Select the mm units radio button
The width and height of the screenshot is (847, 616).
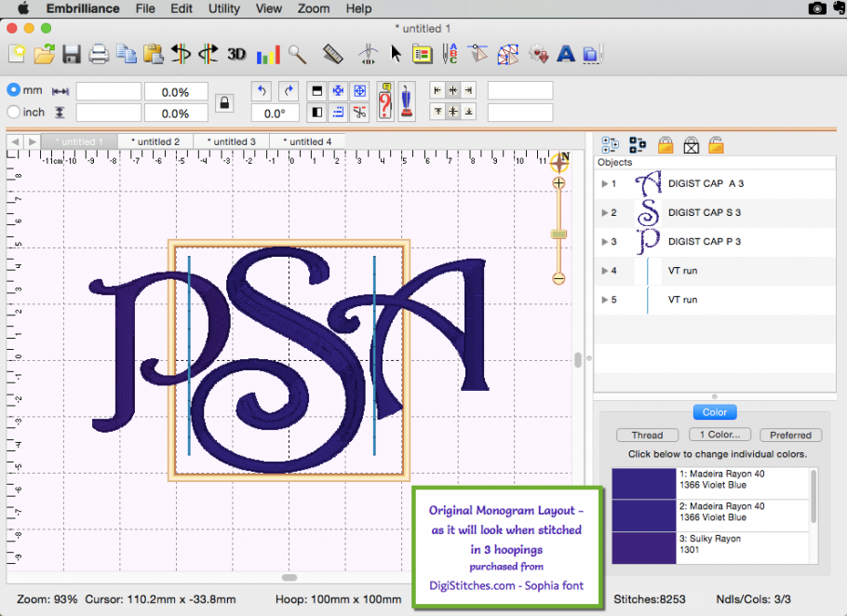click(13, 90)
